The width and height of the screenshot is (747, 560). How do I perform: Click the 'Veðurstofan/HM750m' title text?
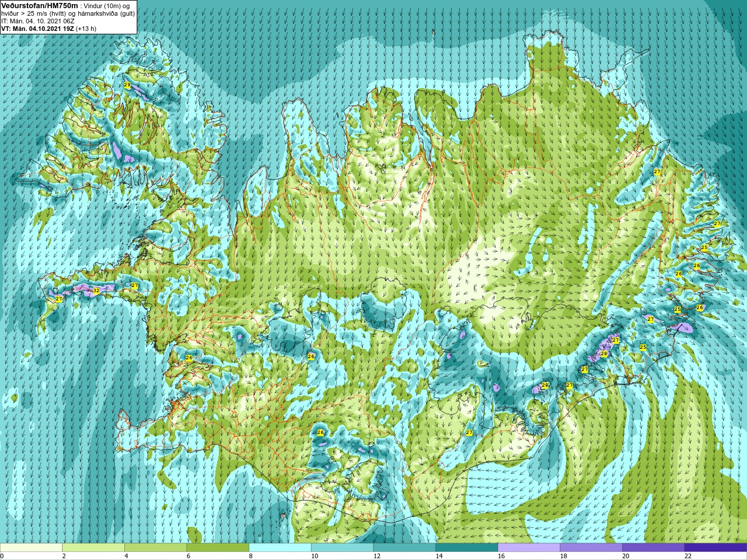coord(40,5)
